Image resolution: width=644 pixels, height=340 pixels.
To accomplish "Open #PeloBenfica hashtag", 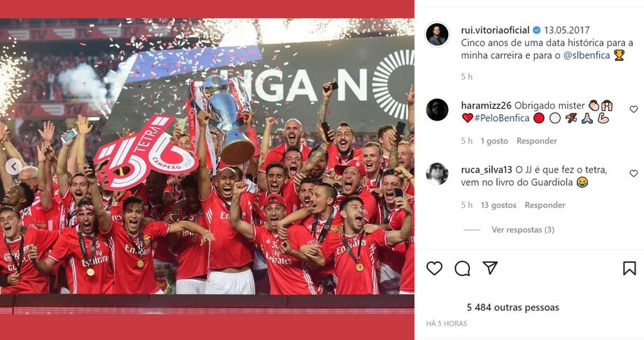I will [502, 118].
